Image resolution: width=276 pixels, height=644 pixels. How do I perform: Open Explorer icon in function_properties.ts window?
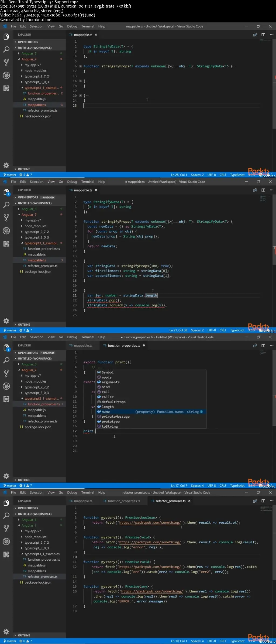6,347
